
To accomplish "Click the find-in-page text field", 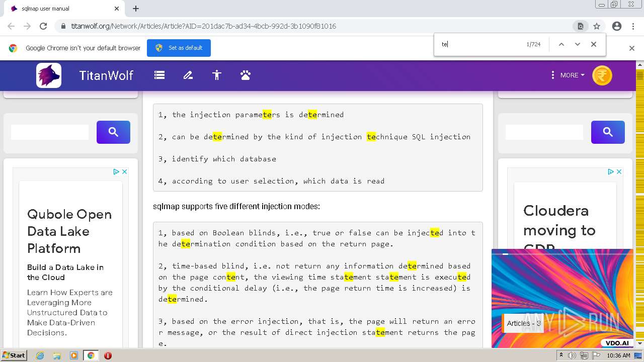I will coord(480,44).
